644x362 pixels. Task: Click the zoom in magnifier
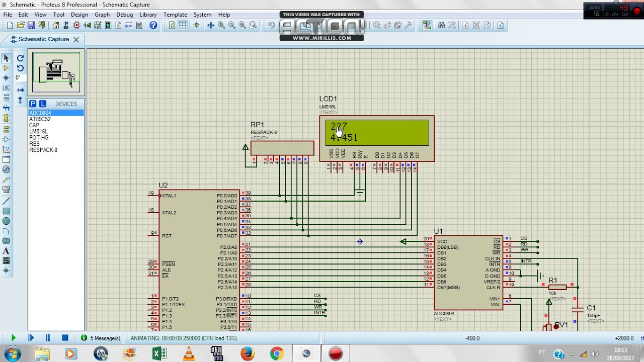[221, 25]
